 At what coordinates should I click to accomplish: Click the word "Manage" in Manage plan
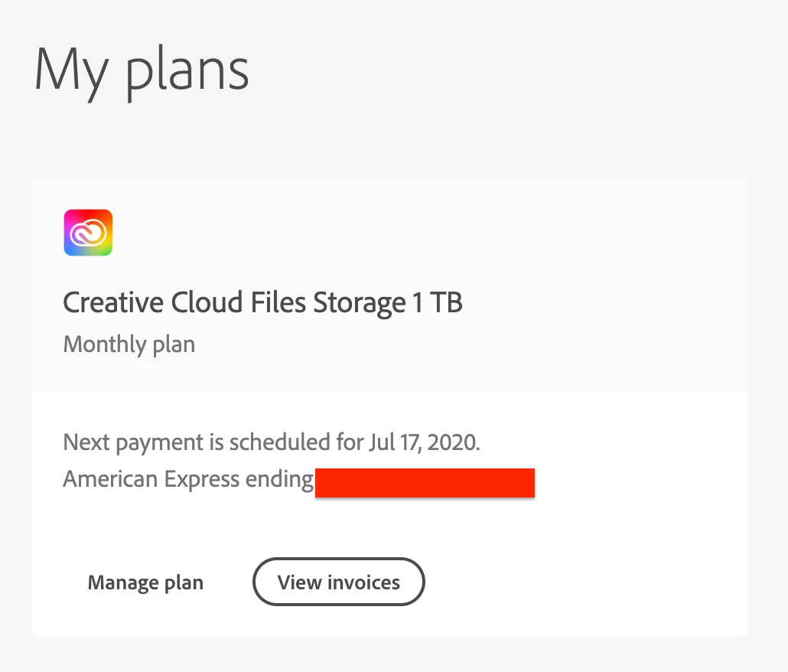tap(124, 583)
